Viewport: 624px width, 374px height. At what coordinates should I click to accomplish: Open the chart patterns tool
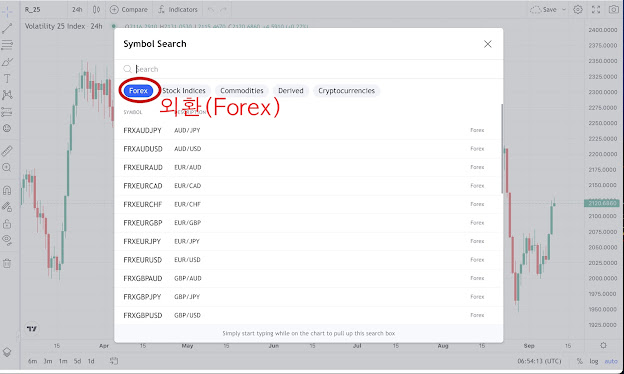pyautogui.click(x=7, y=95)
